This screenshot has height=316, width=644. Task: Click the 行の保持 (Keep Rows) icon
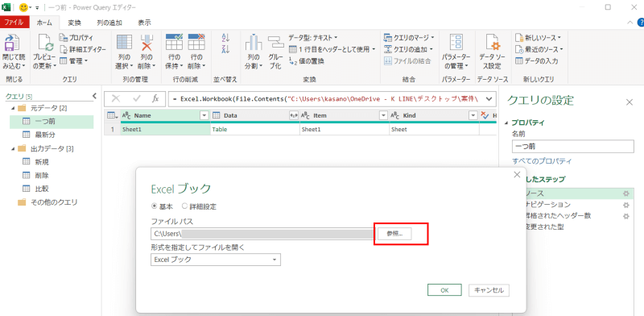click(174, 42)
